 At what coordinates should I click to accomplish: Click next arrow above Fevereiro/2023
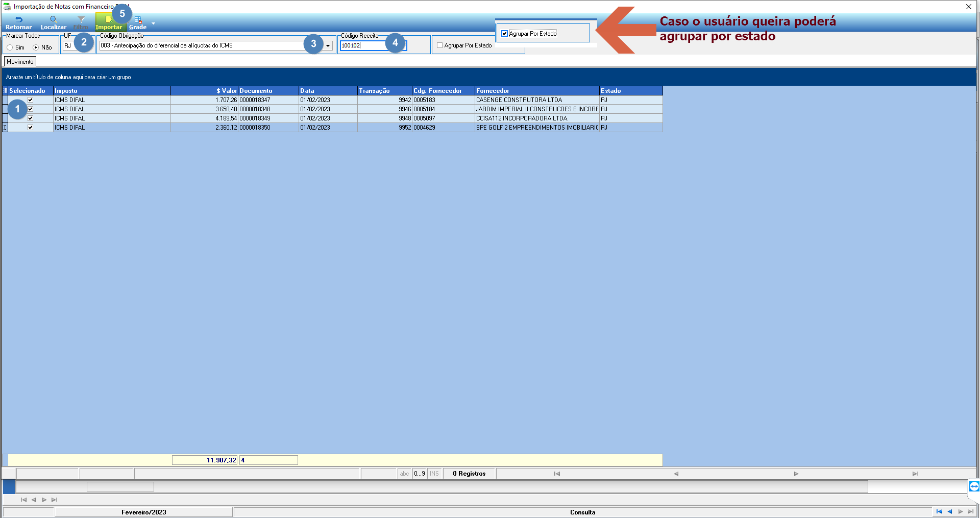[44, 500]
